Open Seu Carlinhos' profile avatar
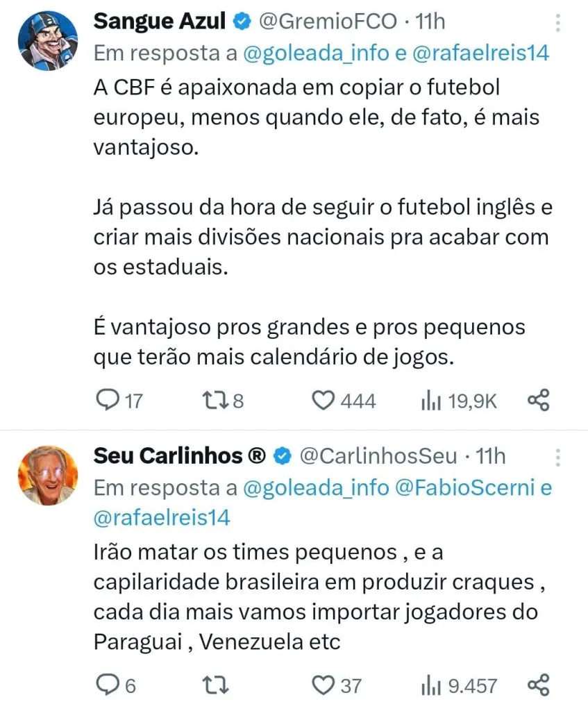The width and height of the screenshot is (588, 711). coord(48,475)
